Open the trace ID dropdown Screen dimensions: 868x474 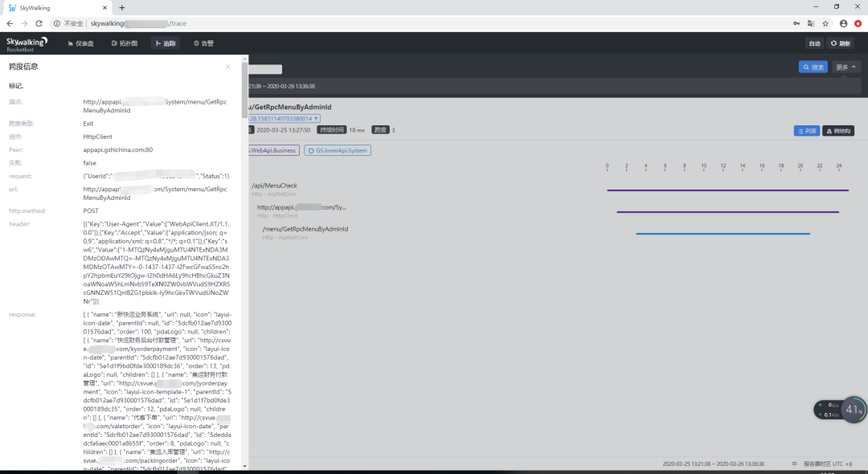click(284, 118)
